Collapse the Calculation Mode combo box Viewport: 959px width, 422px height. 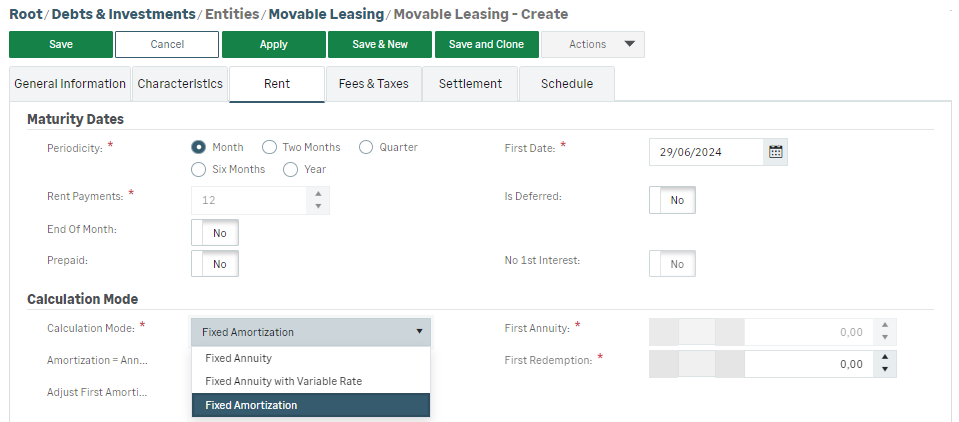419,332
